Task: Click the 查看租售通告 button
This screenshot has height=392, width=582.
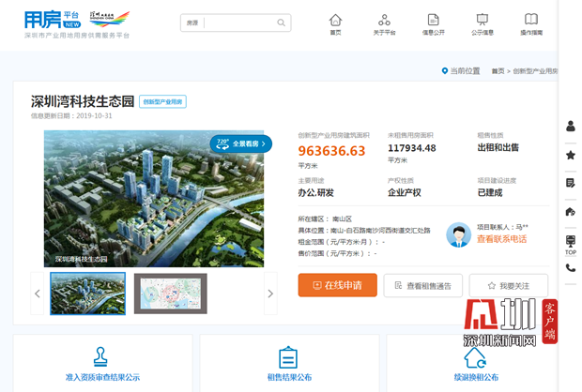Action: (x=422, y=285)
